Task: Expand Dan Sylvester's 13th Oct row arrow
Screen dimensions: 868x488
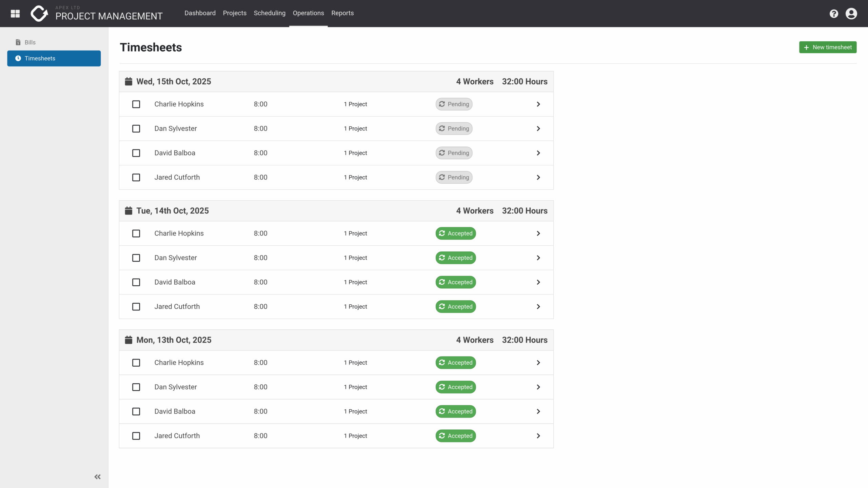Action: 538,387
